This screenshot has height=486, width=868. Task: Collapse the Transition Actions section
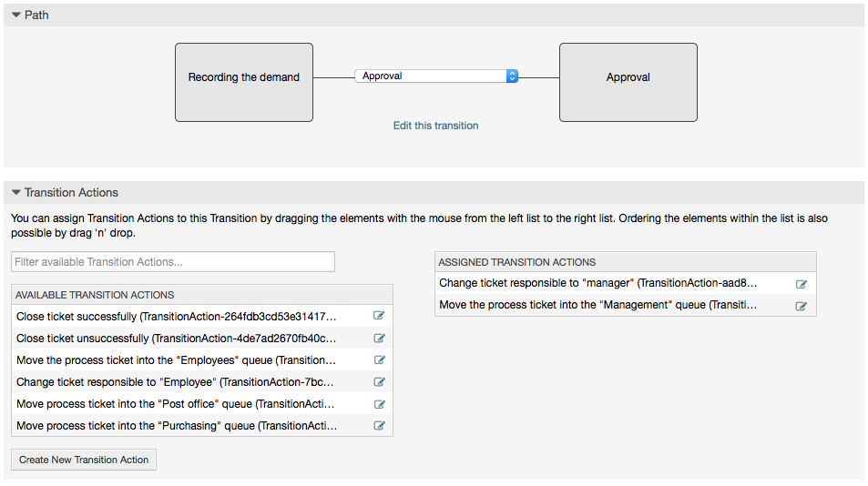pos(17,193)
